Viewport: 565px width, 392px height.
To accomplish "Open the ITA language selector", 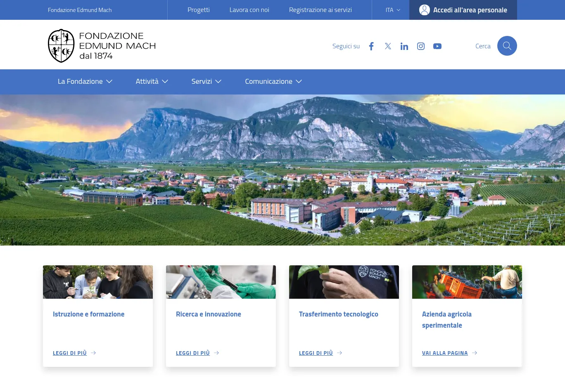I will (393, 10).
